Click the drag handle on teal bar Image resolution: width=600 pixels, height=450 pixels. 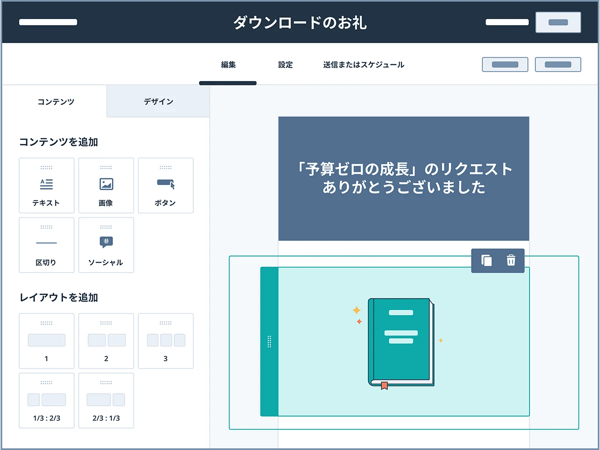pyautogui.click(x=269, y=342)
